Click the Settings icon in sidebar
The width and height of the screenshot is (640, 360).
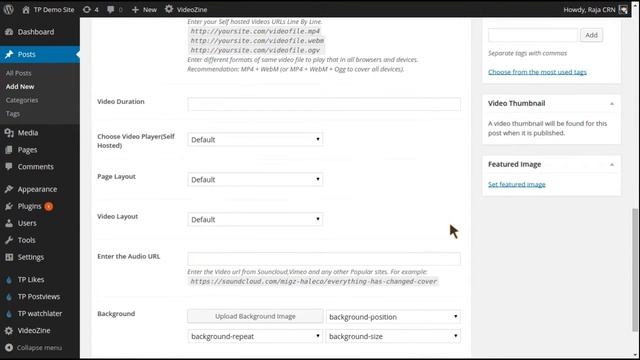(x=9, y=257)
